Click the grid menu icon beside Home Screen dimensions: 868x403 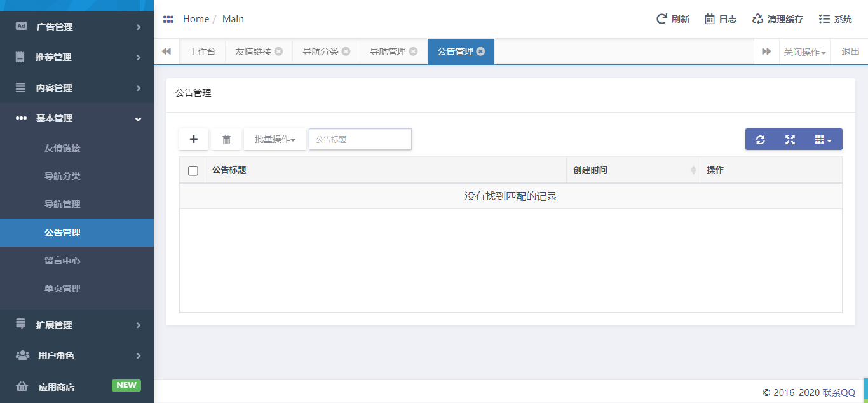point(168,19)
